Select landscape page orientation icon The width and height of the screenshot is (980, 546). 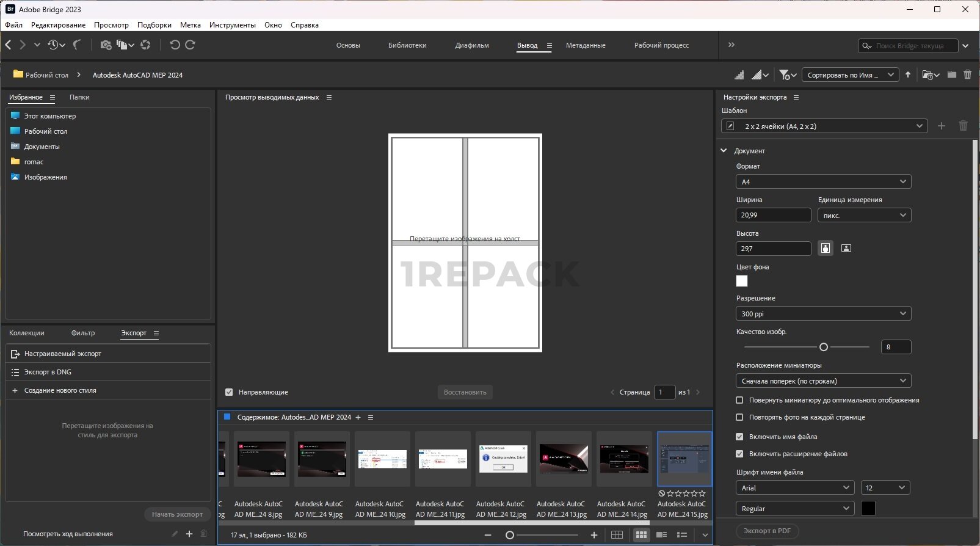click(846, 248)
